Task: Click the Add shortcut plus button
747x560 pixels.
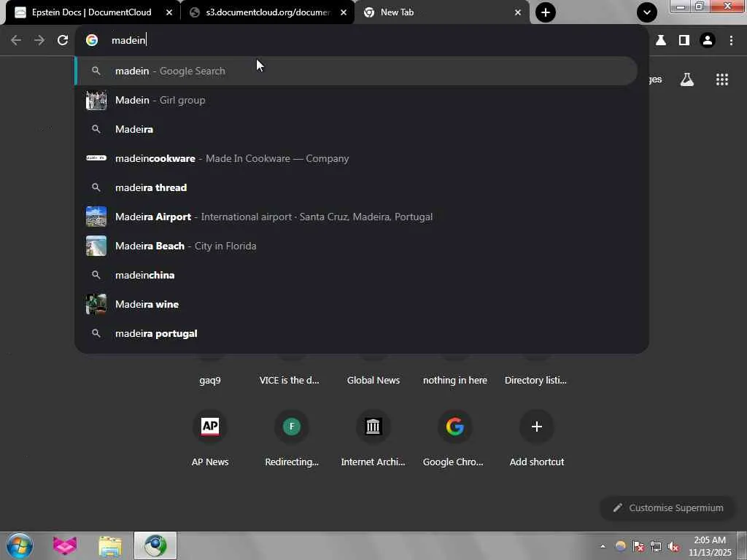Action: pos(536,426)
